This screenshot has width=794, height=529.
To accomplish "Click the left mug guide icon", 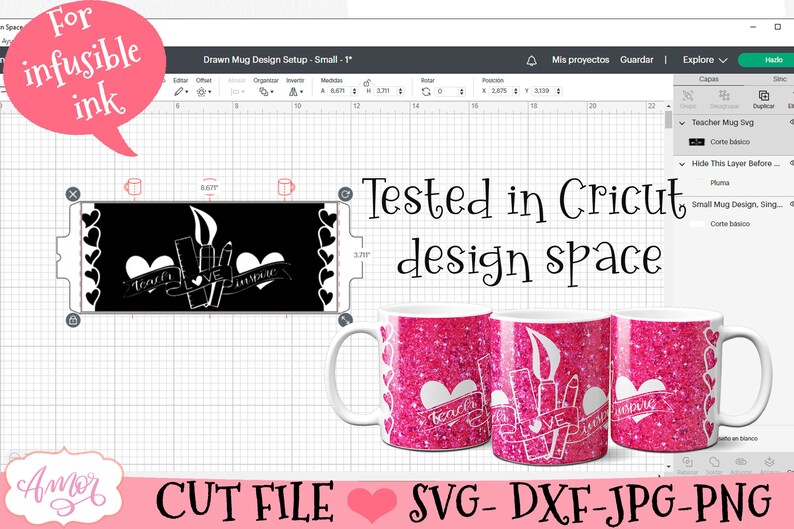I will pyautogui.click(x=133, y=187).
